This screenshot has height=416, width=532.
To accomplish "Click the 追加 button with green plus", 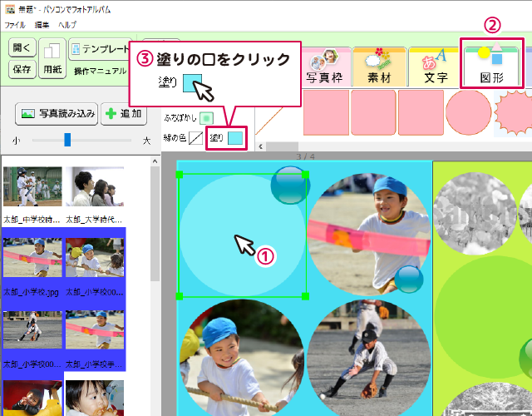I will (x=124, y=114).
